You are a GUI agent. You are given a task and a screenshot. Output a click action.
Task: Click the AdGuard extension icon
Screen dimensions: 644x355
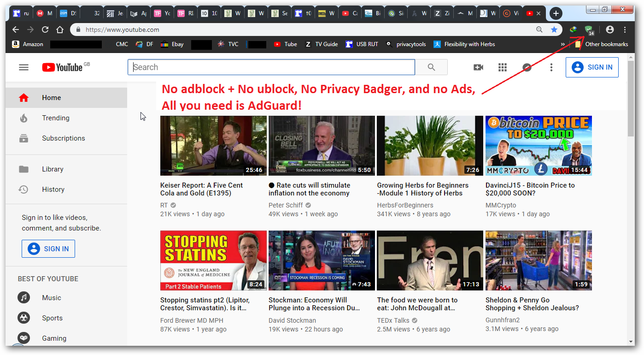(x=589, y=30)
